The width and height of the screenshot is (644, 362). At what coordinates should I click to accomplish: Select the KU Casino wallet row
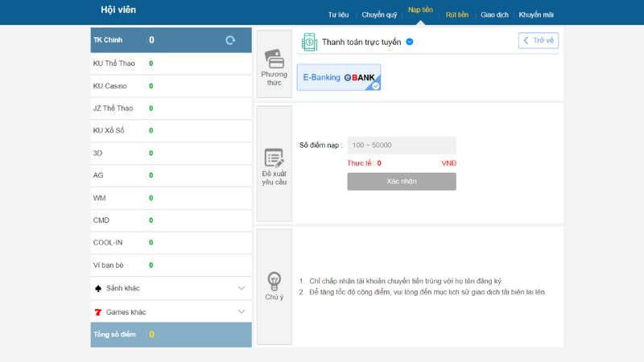[171, 86]
